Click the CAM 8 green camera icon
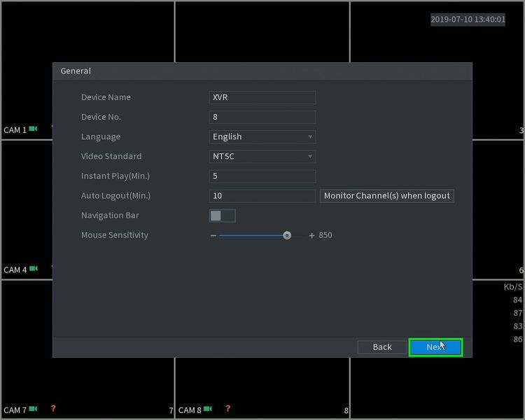The image size is (525, 420). (208, 409)
